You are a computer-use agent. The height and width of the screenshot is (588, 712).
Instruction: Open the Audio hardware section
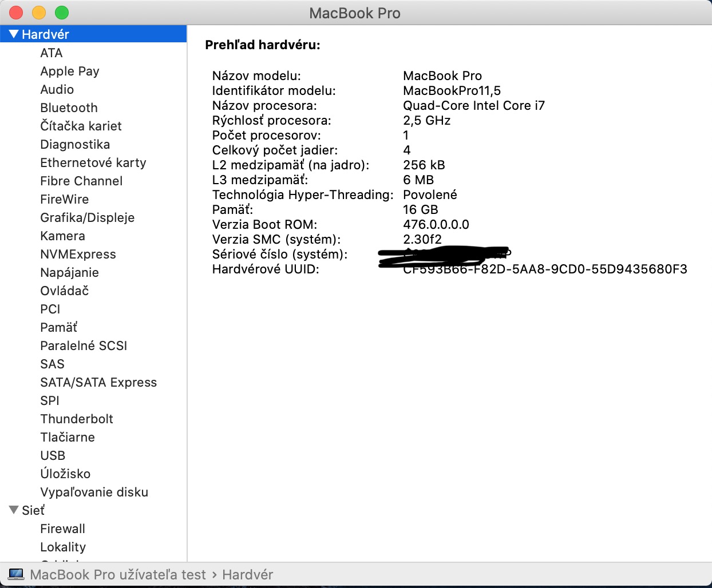[x=57, y=89]
